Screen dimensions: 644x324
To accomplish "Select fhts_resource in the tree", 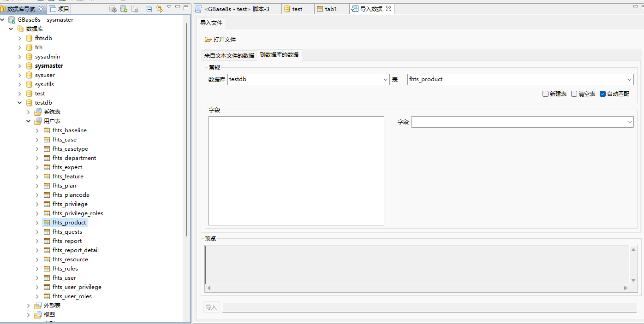I will 70,259.
